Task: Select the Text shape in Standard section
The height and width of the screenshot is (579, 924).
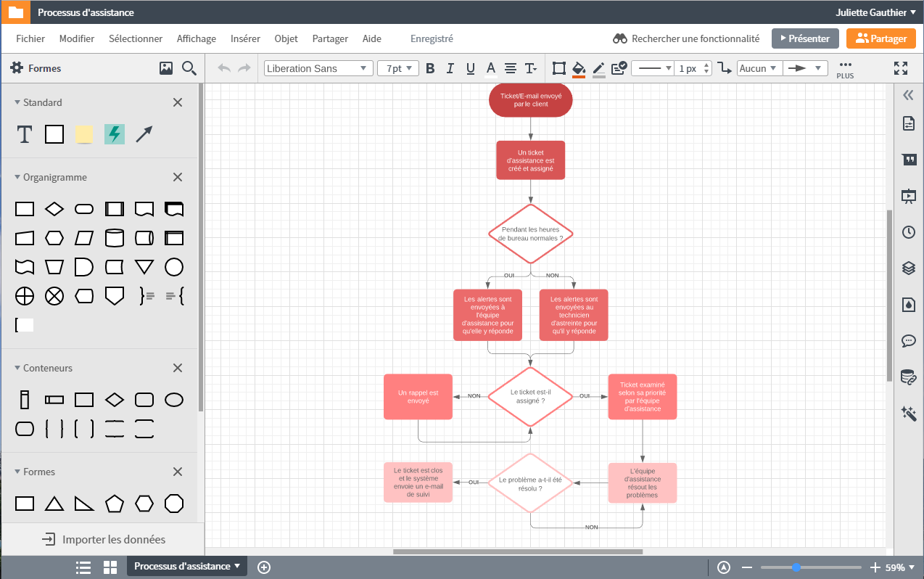Action: (x=24, y=134)
